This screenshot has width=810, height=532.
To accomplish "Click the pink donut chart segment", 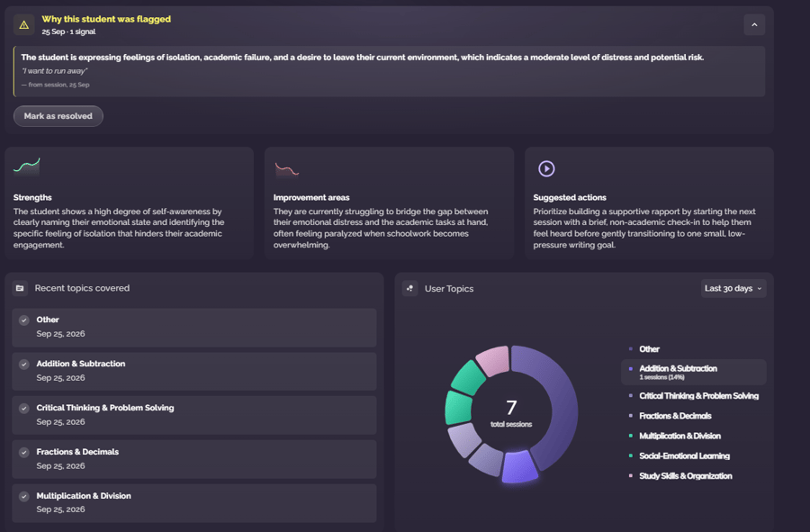I will (x=493, y=360).
